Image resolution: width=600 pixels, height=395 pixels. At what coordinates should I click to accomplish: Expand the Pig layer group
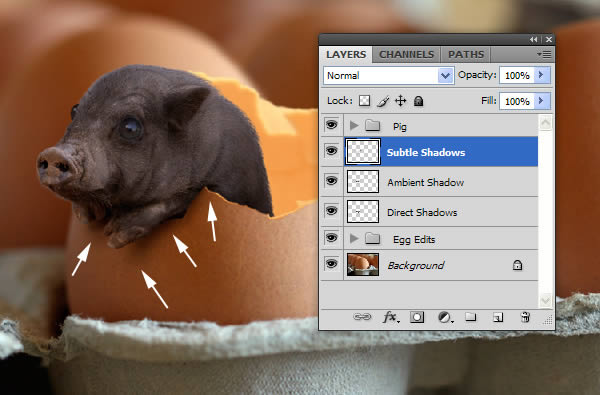click(354, 125)
